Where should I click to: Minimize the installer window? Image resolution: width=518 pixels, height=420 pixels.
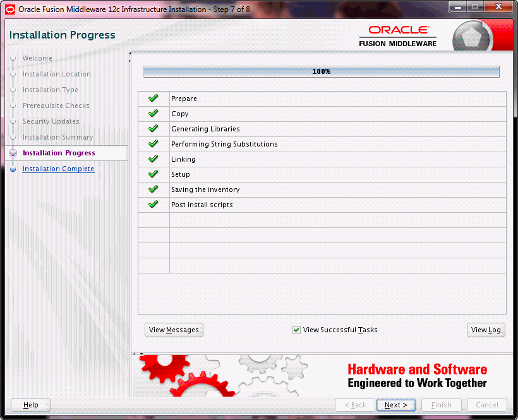[458, 7]
